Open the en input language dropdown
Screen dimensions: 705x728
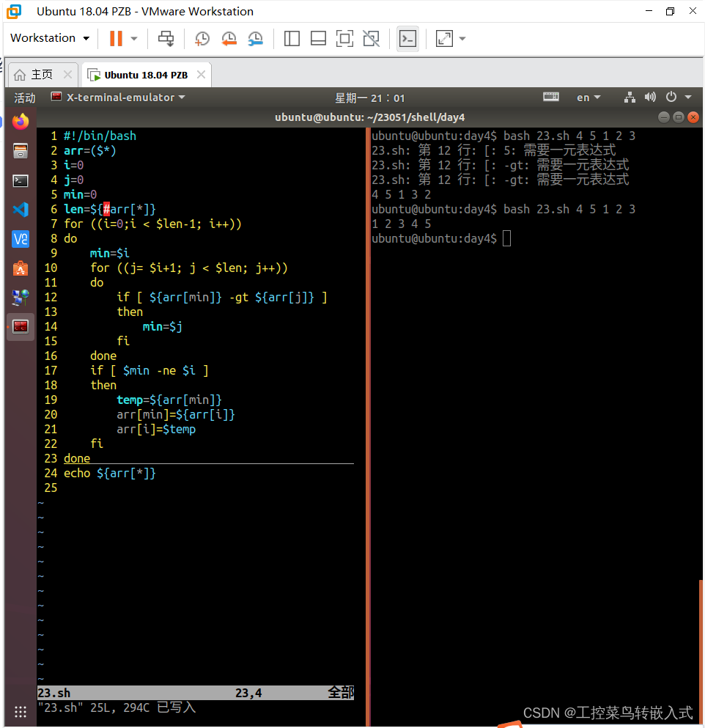coord(588,97)
